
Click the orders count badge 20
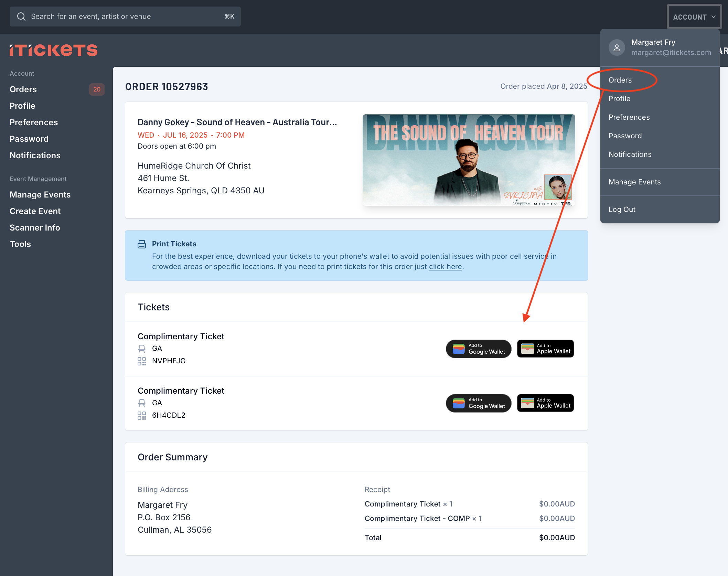pos(97,89)
